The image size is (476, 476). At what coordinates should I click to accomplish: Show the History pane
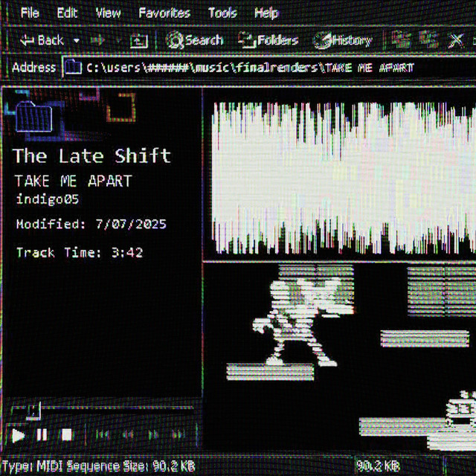click(342, 40)
